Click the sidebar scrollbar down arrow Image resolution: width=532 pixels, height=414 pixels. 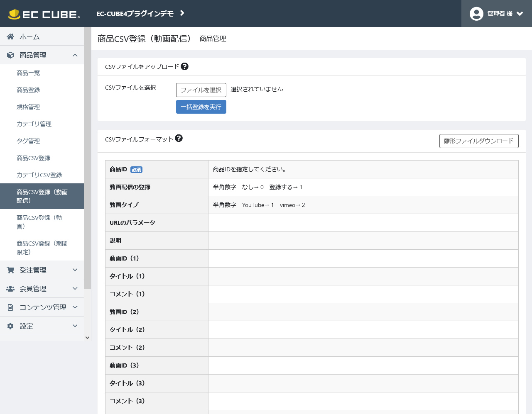click(x=87, y=338)
